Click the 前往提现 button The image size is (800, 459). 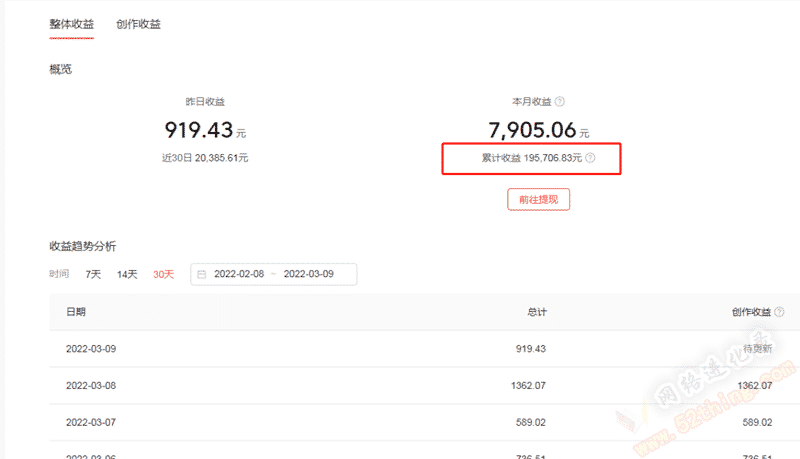538,199
